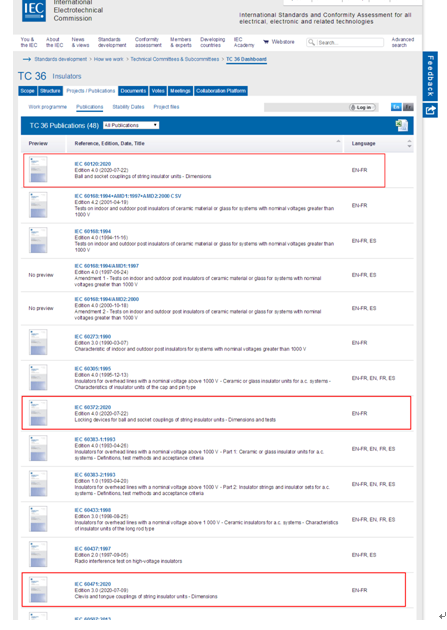Preview thumbnail for IEC 60305:1995
Screen dimensions: 447x630
38,378
